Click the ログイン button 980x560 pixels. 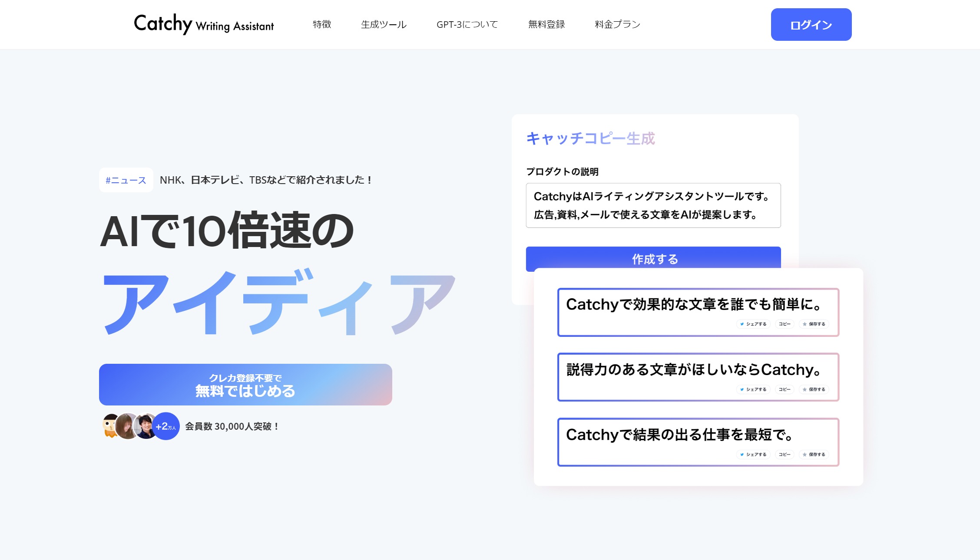coord(811,24)
